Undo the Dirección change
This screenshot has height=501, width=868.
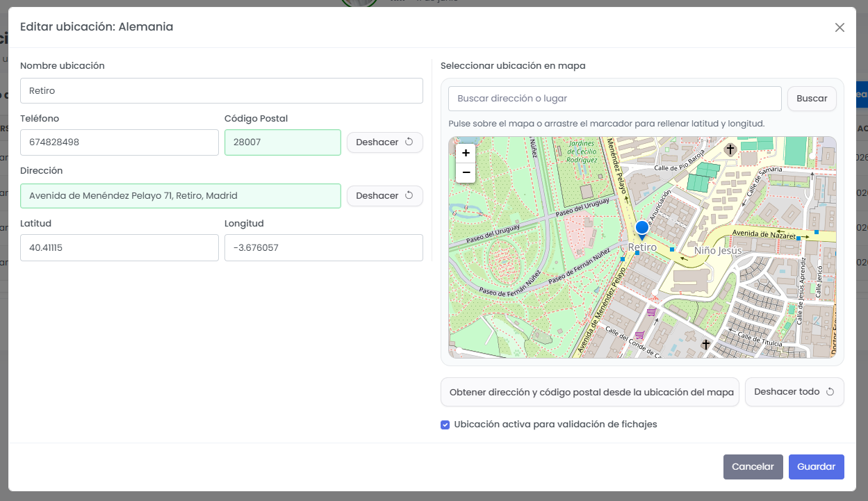(x=384, y=196)
